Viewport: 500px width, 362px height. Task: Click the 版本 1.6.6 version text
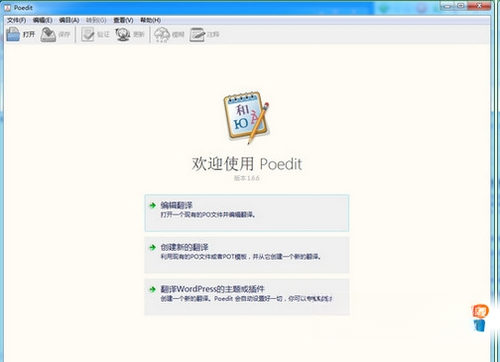coord(247,178)
